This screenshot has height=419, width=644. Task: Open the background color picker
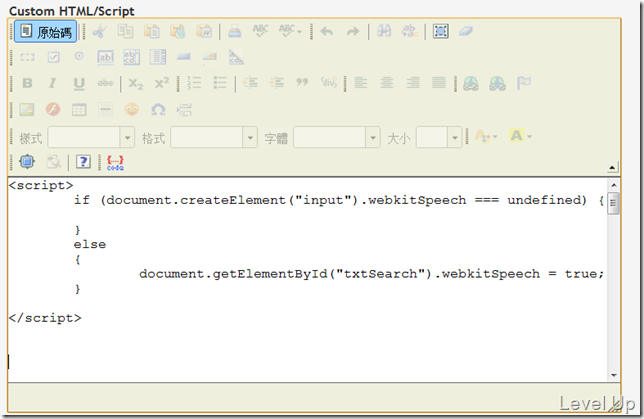tap(520, 136)
